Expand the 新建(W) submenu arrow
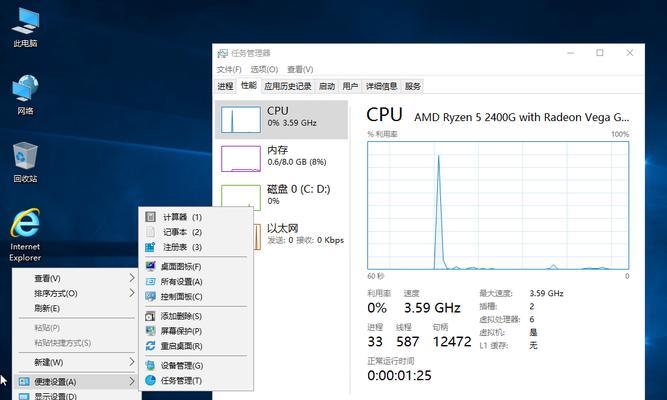 pos(132,362)
